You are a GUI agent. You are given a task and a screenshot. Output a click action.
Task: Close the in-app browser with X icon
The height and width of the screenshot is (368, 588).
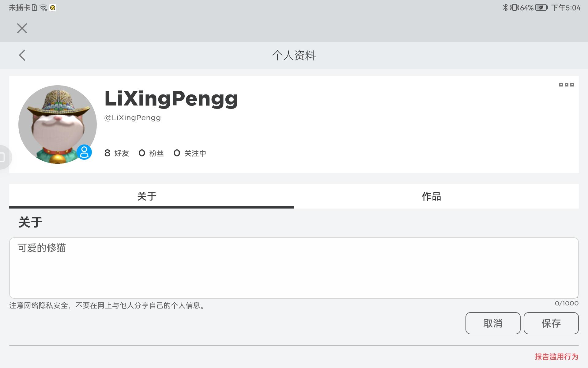22,28
